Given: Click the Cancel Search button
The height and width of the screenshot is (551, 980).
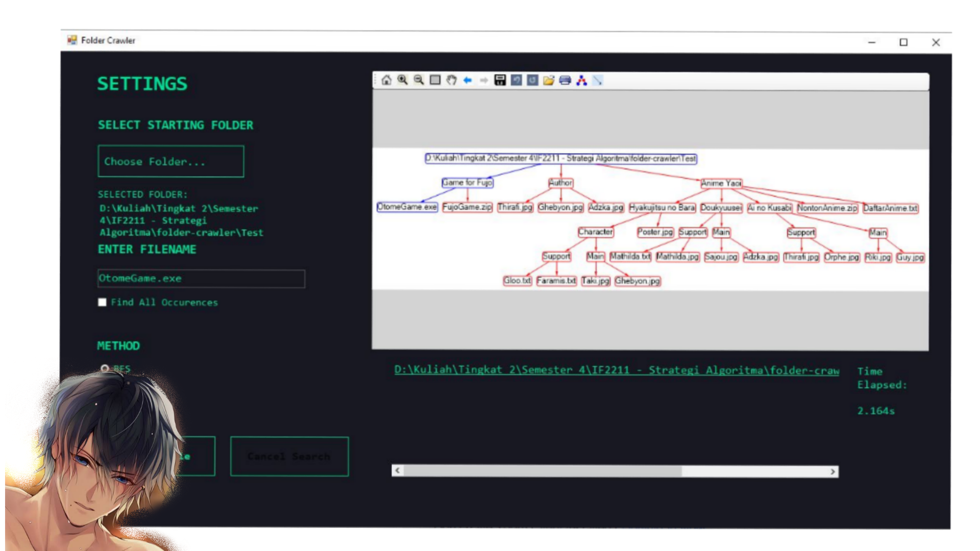Looking at the screenshot, I should coord(289,457).
